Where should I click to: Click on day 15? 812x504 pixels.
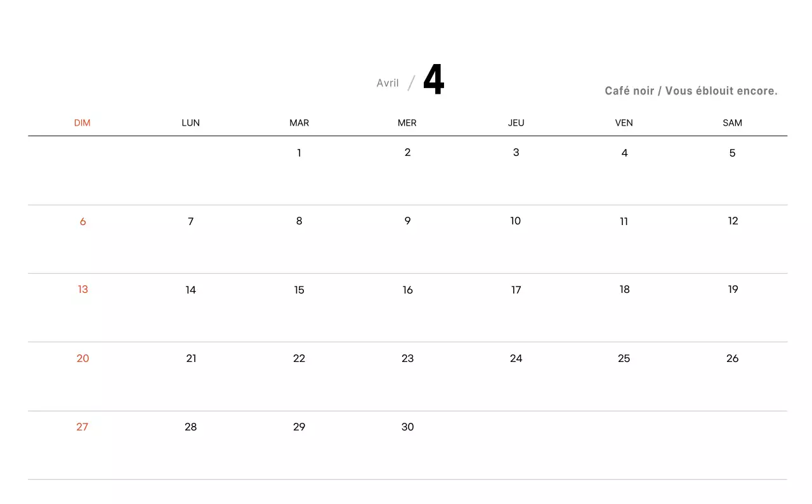tap(299, 290)
